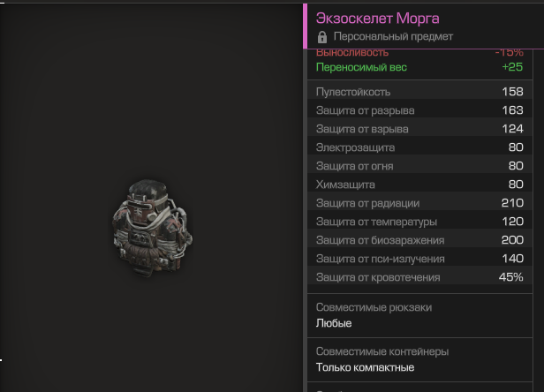Screen dimensions: 544x392
Task: Select the Защита от биозаражения row
Action: coord(419,240)
